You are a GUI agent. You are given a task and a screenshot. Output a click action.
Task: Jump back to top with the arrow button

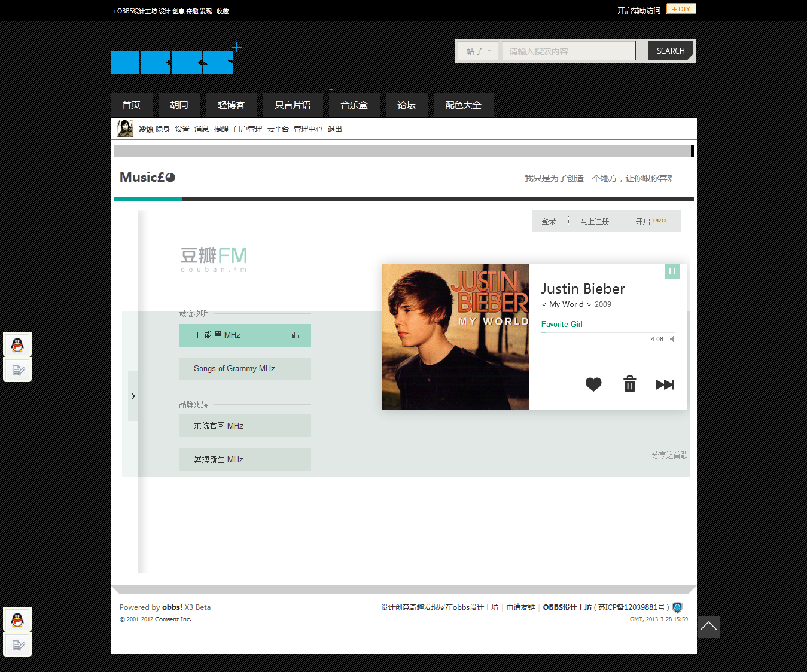click(708, 627)
